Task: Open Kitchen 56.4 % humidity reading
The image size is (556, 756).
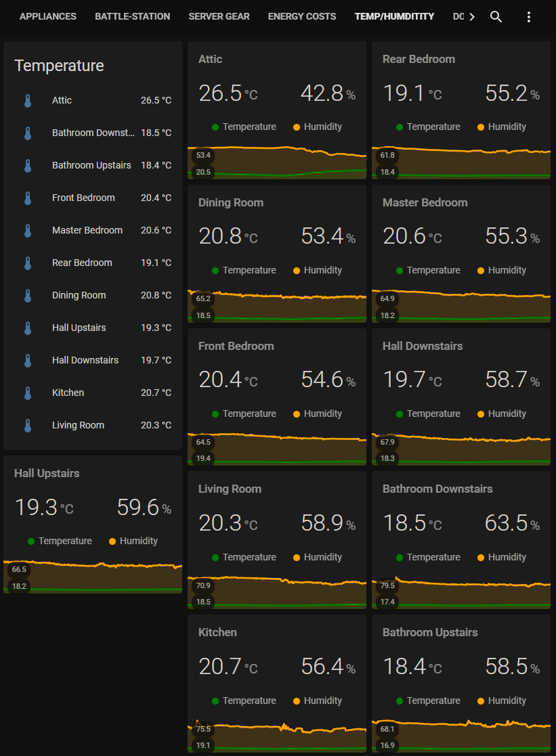Action: coord(328,667)
